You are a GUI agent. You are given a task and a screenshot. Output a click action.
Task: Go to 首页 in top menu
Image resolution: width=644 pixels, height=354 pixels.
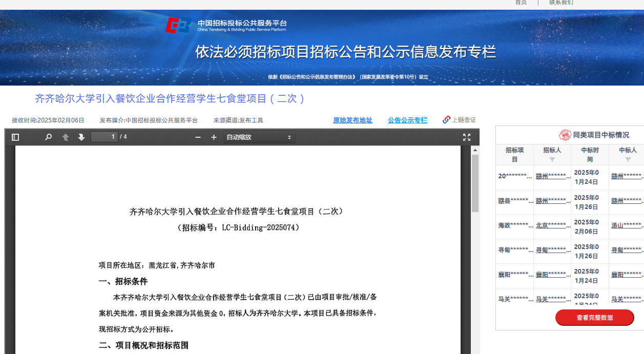point(521,3)
